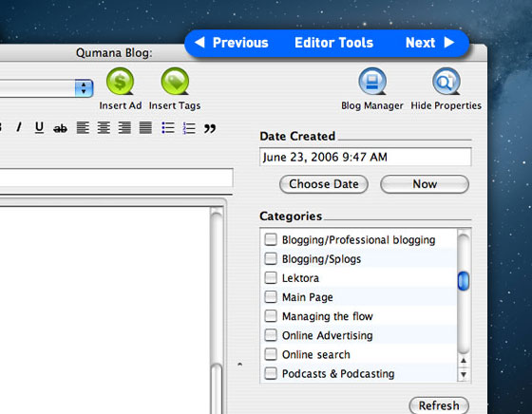Screen dimensions: 532x414
Task: Tick the Online search checkbox
Action: pyautogui.click(x=271, y=354)
